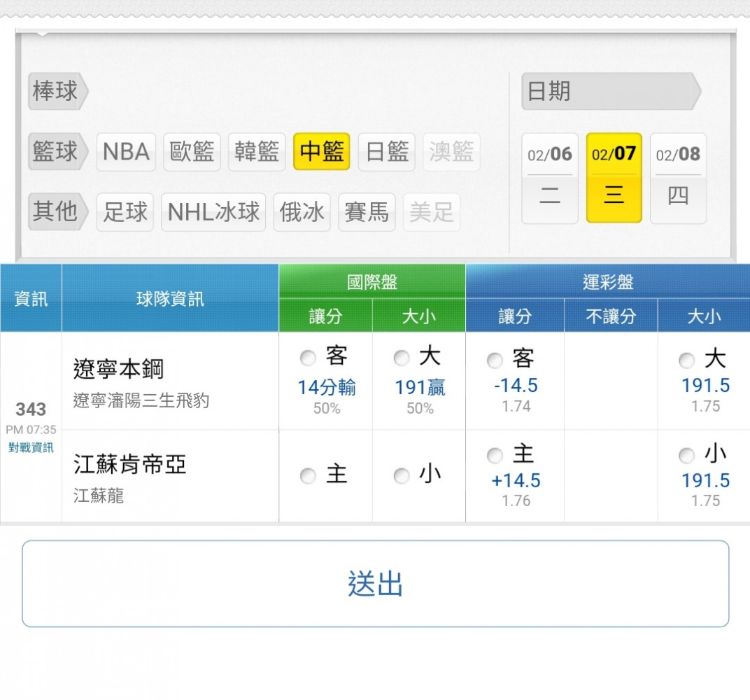The image size is (750, 700).
Task: Select 國際盤 大小 小 radio option
Action: click(402, 475)
